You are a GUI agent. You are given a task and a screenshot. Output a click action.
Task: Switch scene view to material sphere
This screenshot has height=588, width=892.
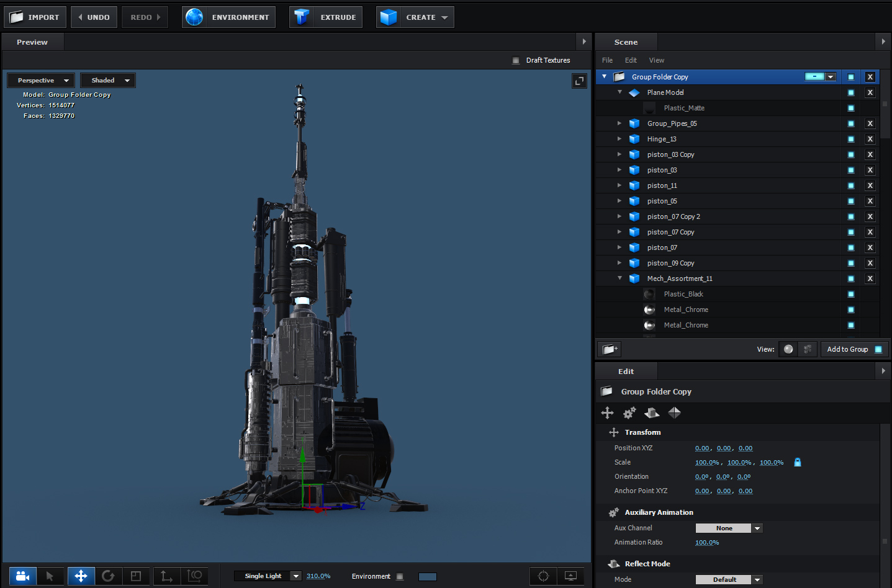click(x=788, y=349)
